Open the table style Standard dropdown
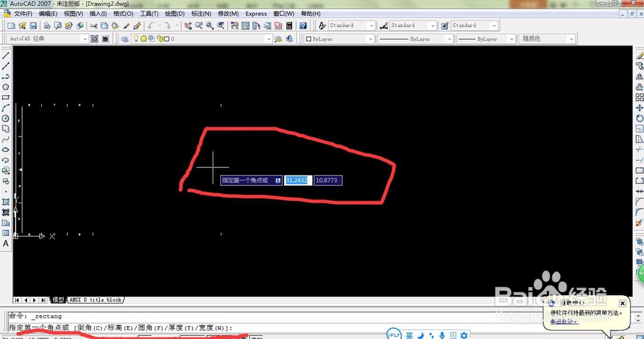 [x=494, y=26]
